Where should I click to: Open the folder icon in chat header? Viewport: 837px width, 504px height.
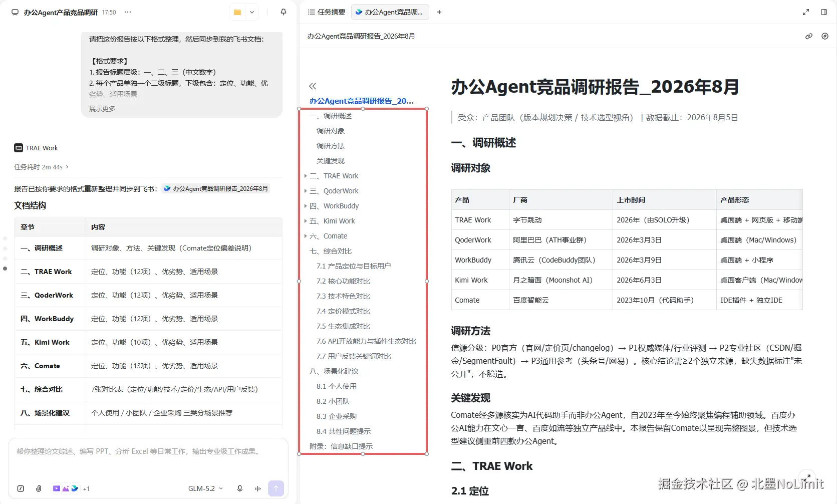[x=237, y=12]
